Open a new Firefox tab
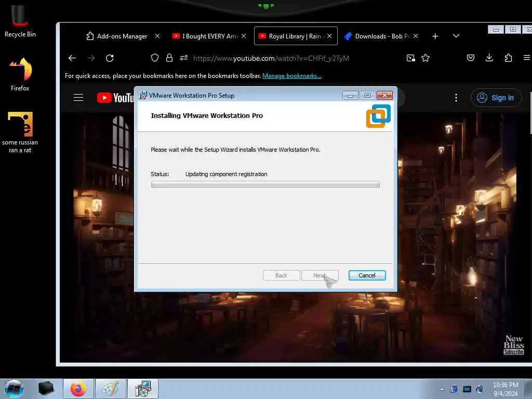 [435, 36]
